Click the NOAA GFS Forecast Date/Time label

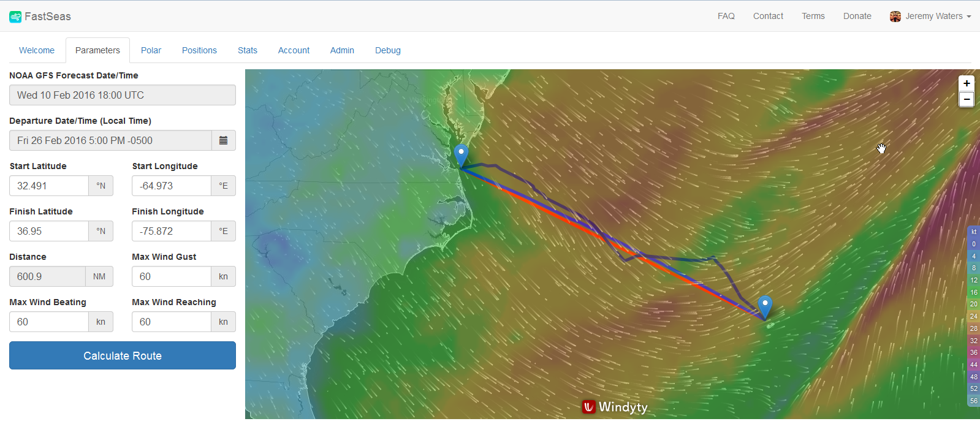click(74, 75)
